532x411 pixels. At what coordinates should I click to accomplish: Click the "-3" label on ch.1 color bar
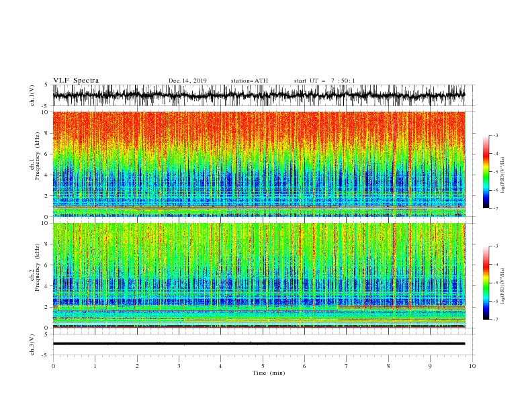point(496,135)
